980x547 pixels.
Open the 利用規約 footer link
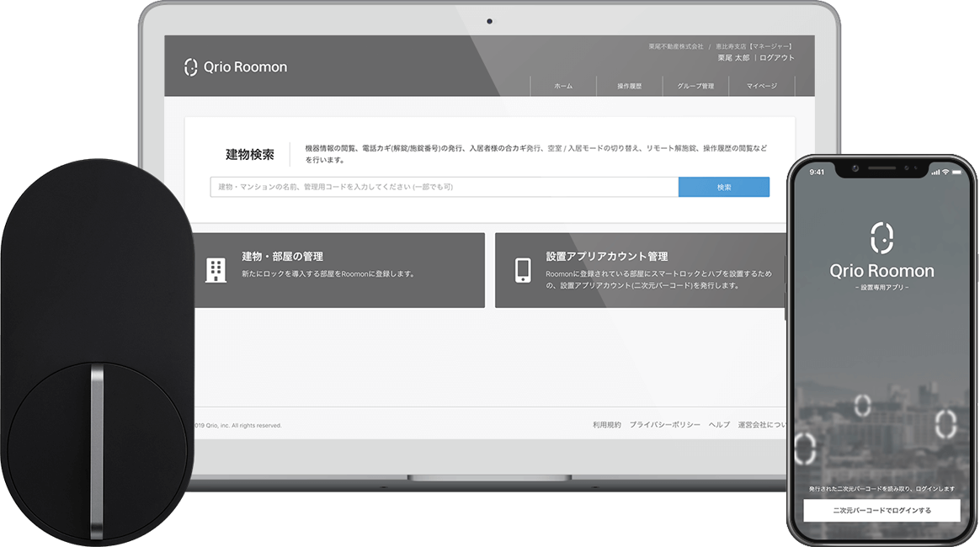point(607,425)
